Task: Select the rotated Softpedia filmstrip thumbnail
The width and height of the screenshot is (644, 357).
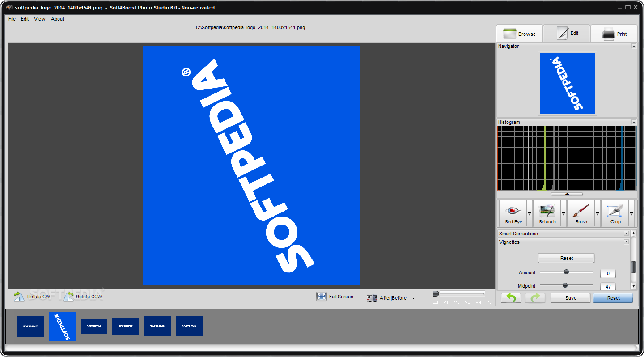Action: 62,327
